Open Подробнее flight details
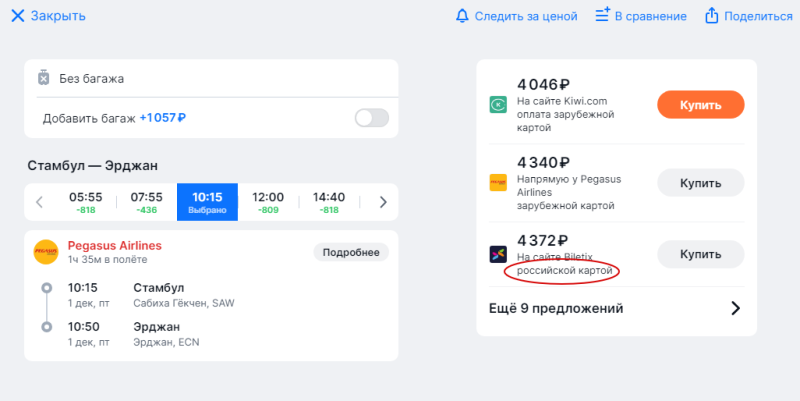 tap(350, 252)
